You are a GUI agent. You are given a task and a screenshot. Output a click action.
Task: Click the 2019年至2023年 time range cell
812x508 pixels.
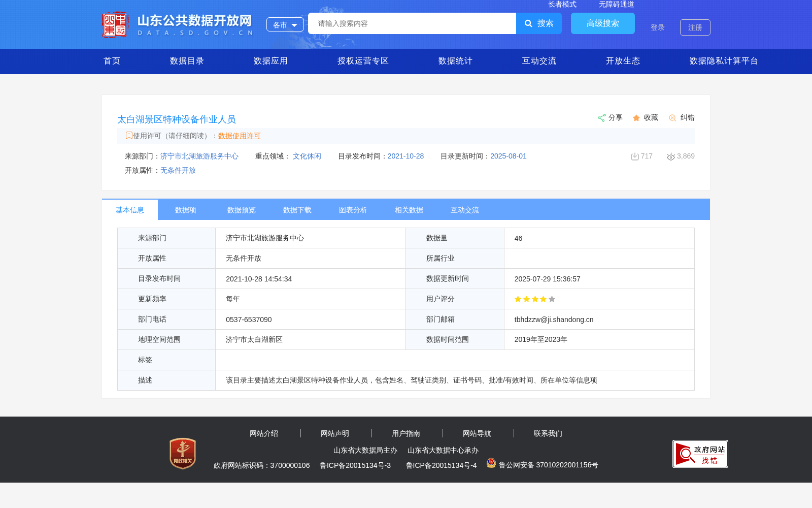click(599, 340)
